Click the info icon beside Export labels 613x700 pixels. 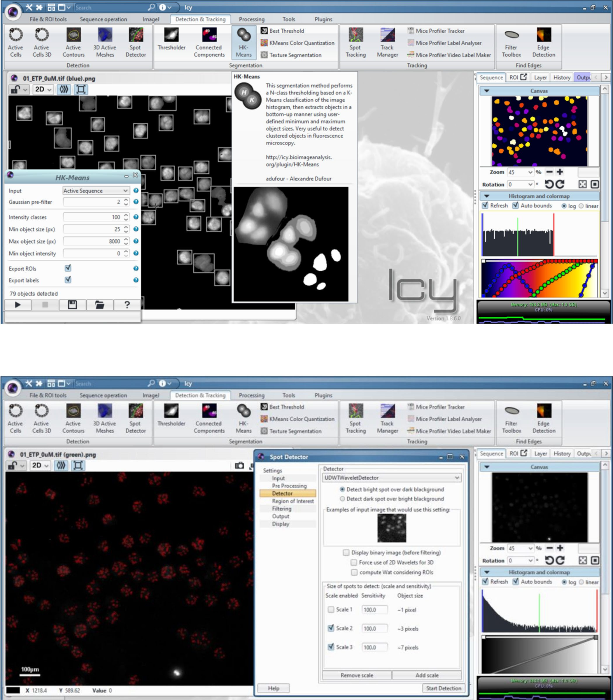136,280
